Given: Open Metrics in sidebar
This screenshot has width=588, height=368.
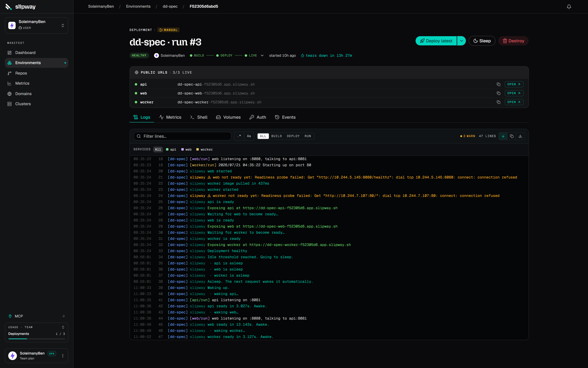Looking at the screenshot, I should [x=36, y=83].
